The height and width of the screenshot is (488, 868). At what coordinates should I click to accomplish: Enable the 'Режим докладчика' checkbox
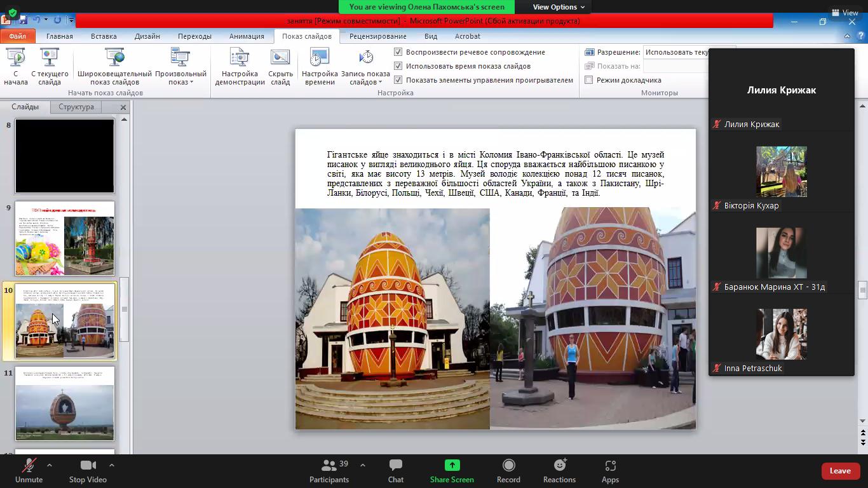click(x=589, y=80)
